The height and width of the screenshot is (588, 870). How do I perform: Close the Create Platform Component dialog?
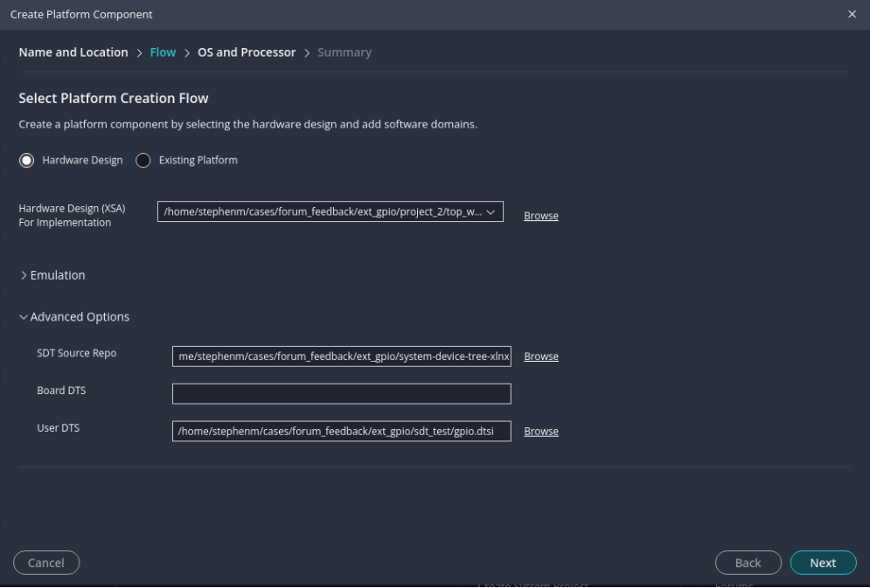tap(853, 15)
